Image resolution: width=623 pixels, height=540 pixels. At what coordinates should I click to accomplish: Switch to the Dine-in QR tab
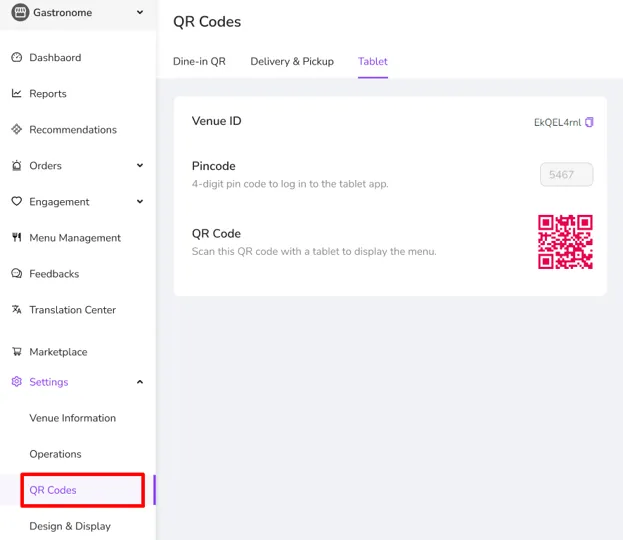199,61
